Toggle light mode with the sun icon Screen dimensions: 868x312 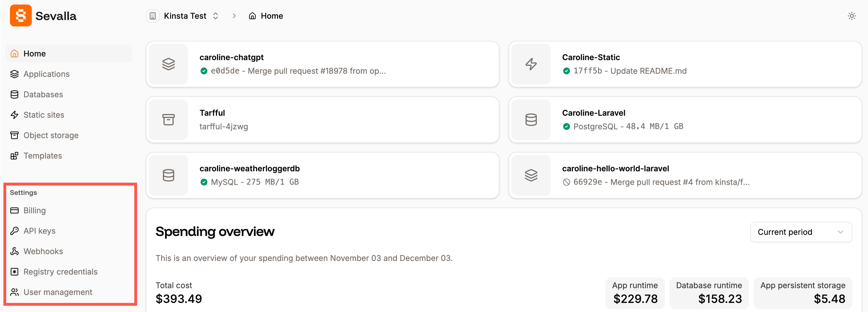coord(852,16)
